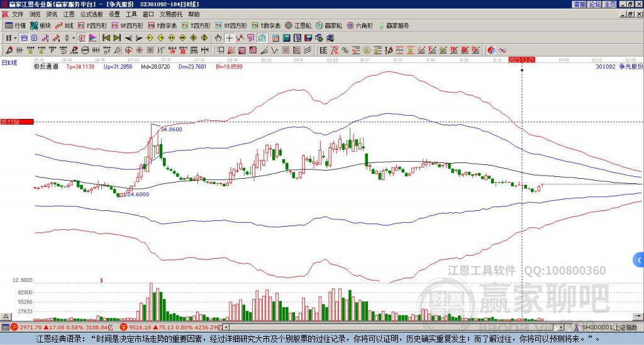Viewport: 644px width, 345px height.
Task: Open the 9T四方形 tool
Action: (231, 25)
